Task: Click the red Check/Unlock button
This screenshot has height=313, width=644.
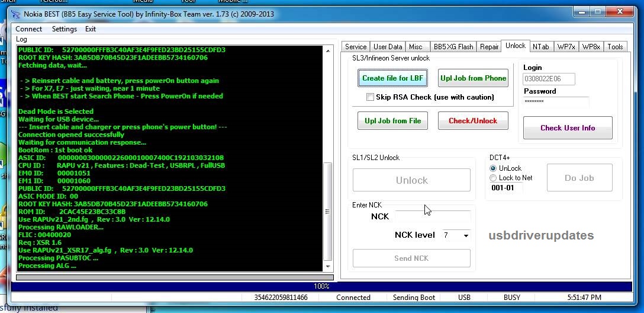Action: [x=473, y=120]
